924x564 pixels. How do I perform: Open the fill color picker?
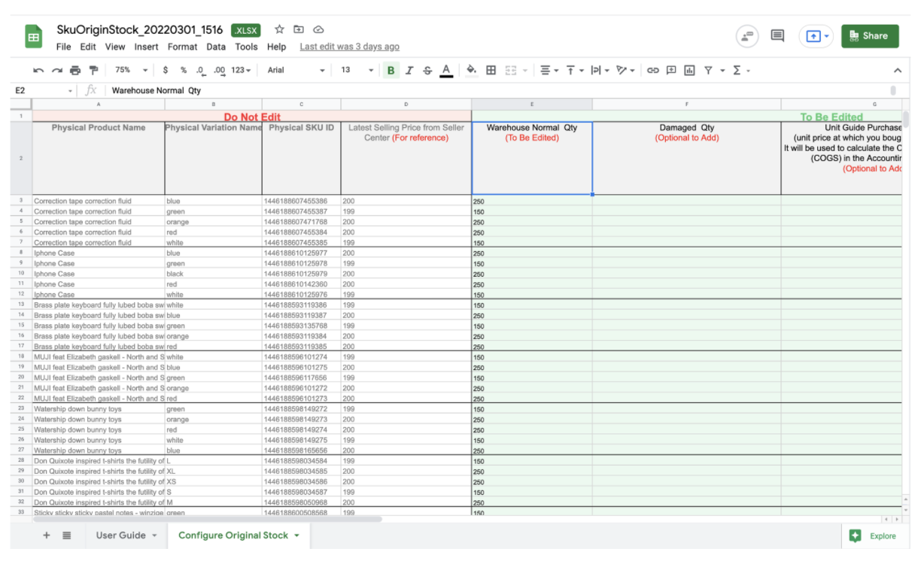471,70
